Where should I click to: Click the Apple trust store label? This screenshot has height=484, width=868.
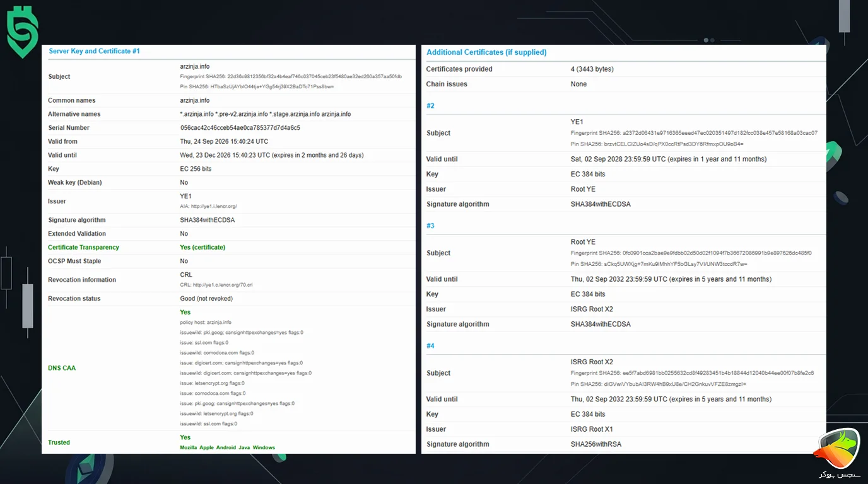pyautogui.click(x=207, y=447)
